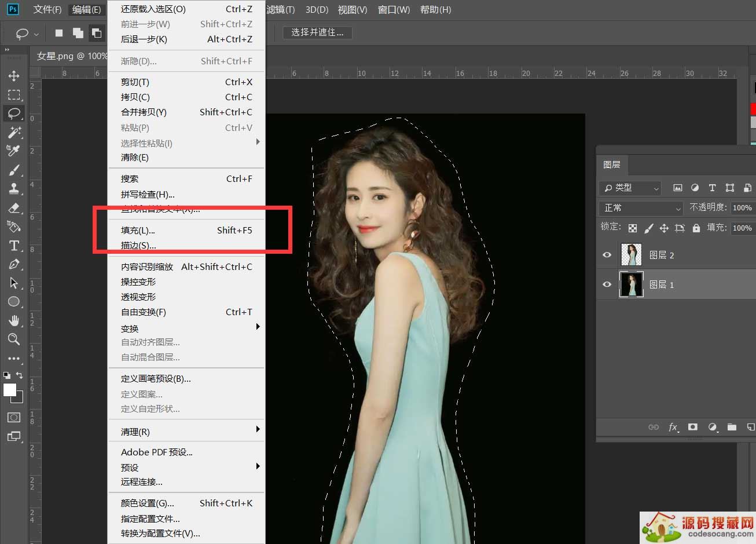Select the 新选区 new selection mode button

59,33
